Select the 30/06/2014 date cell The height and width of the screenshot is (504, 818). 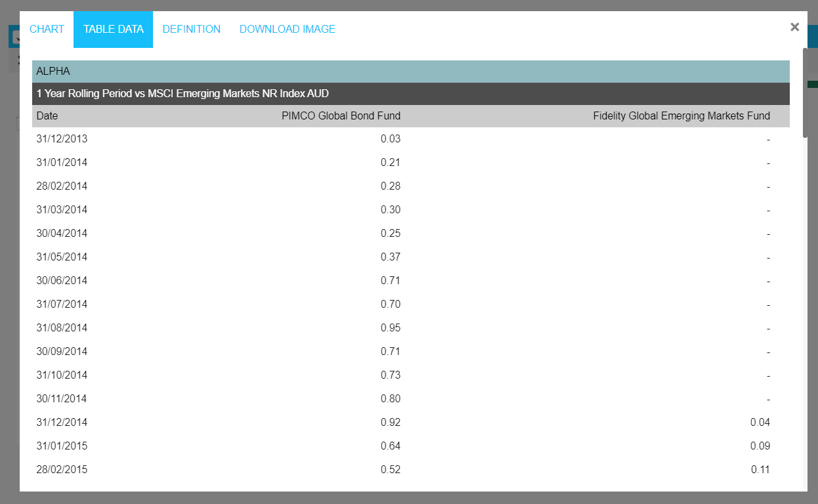(x=62, y=281)
